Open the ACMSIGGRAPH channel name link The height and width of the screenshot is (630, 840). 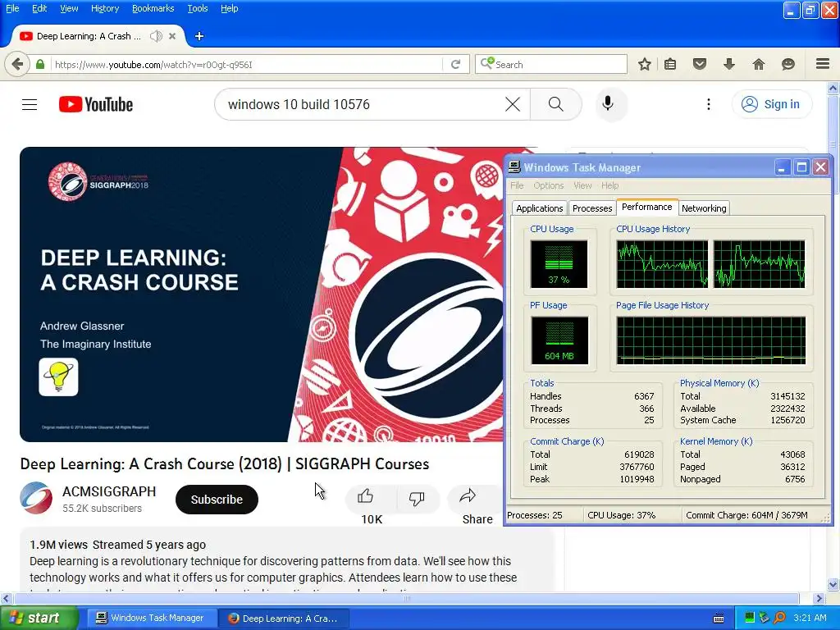point(109,491)
